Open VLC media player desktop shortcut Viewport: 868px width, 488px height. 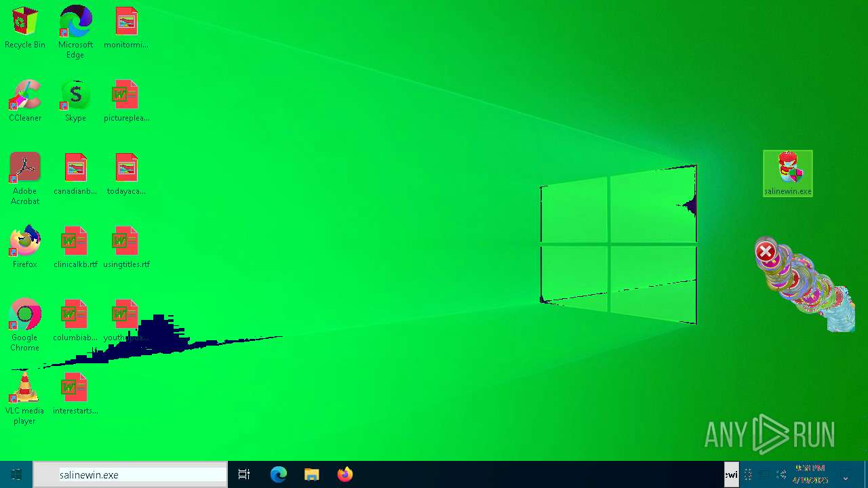pos(25,398)
